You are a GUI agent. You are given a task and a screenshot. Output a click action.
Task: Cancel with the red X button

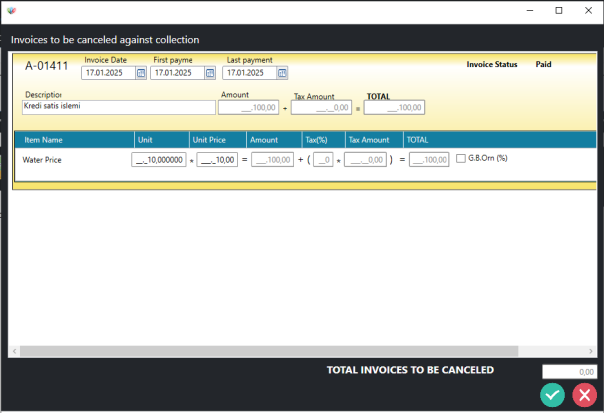[x=585, y=395]
